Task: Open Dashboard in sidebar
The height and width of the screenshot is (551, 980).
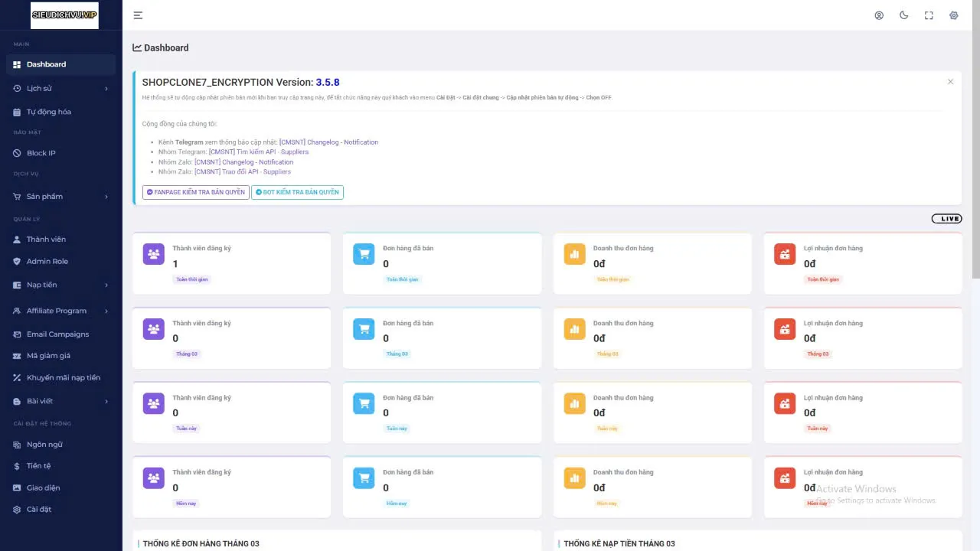Action: pyautogui.click(x=61, y=64)
